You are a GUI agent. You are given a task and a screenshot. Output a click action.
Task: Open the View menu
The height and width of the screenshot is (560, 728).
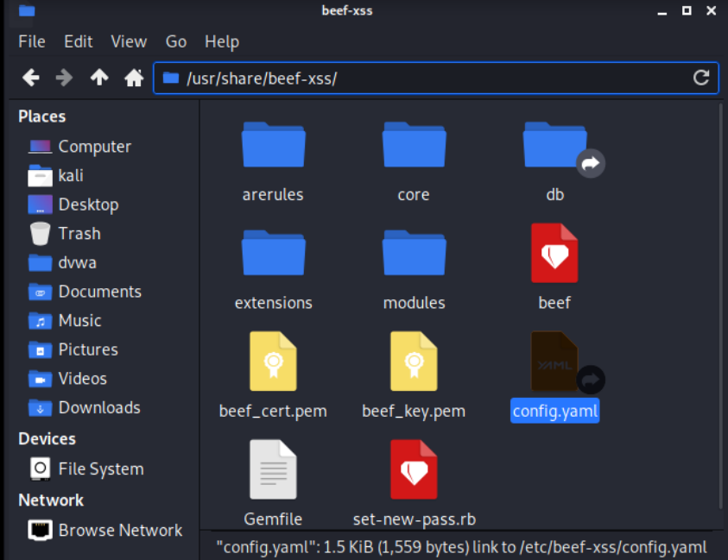click(x=129, y=41)
